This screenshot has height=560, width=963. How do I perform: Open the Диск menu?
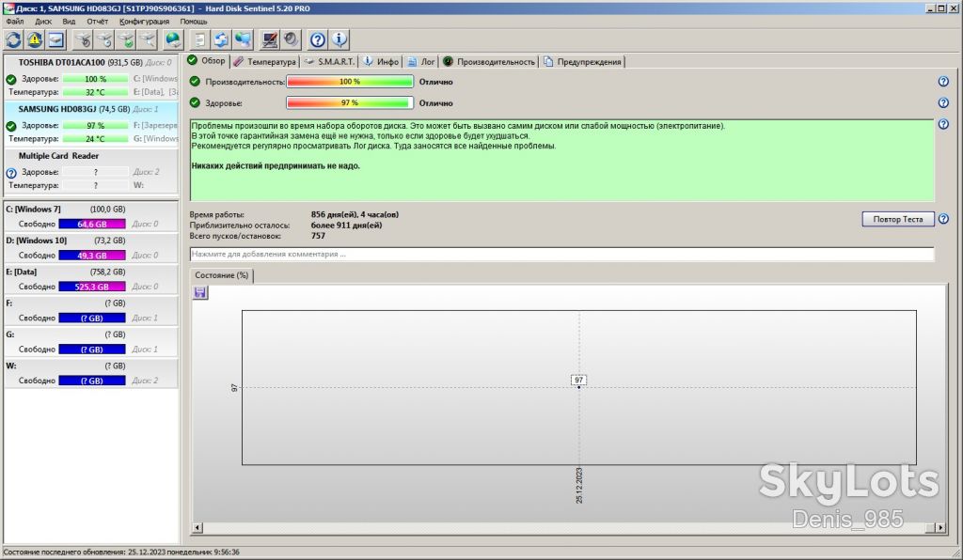point(43,22)
